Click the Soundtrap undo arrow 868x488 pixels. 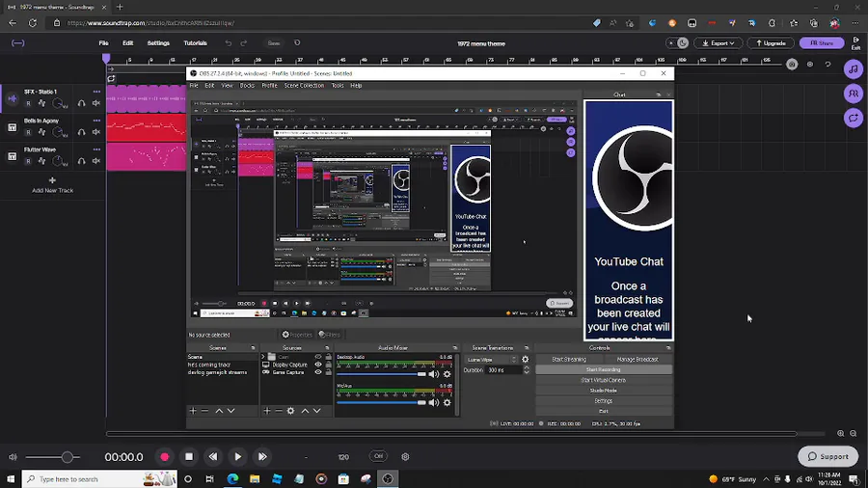click(228, 43)
